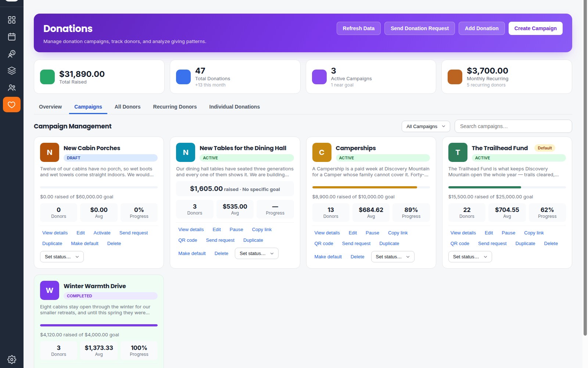The height and width of the screenshot is (368, 588).
Task: Click Send Donation Request button
Action: 420,28
